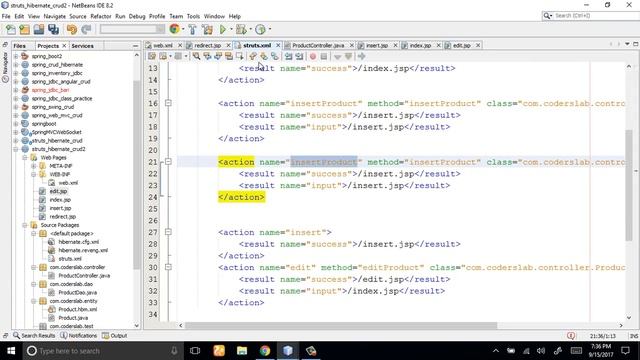
Task: Open the Navigate menu
Action: 55,16
